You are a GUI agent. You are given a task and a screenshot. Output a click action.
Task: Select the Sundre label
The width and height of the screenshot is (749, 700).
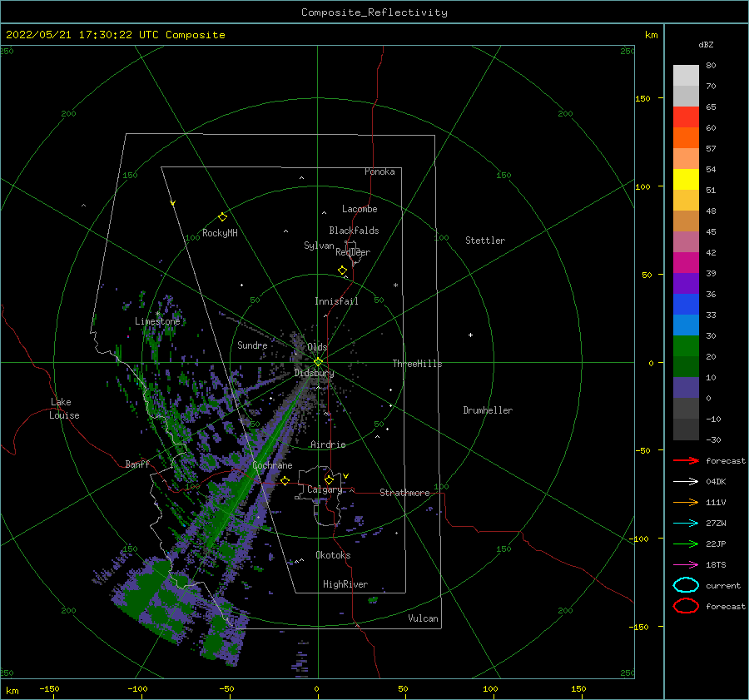[x=252, y=345]
